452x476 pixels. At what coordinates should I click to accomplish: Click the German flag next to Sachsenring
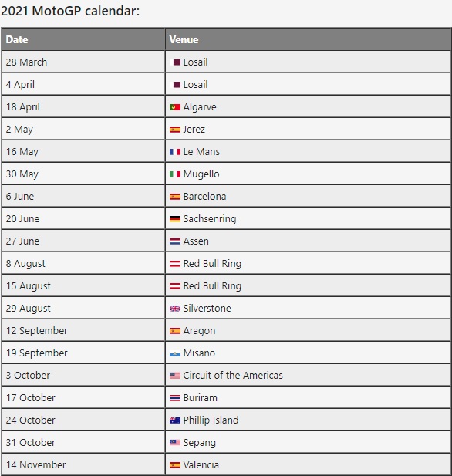[175, 219]
